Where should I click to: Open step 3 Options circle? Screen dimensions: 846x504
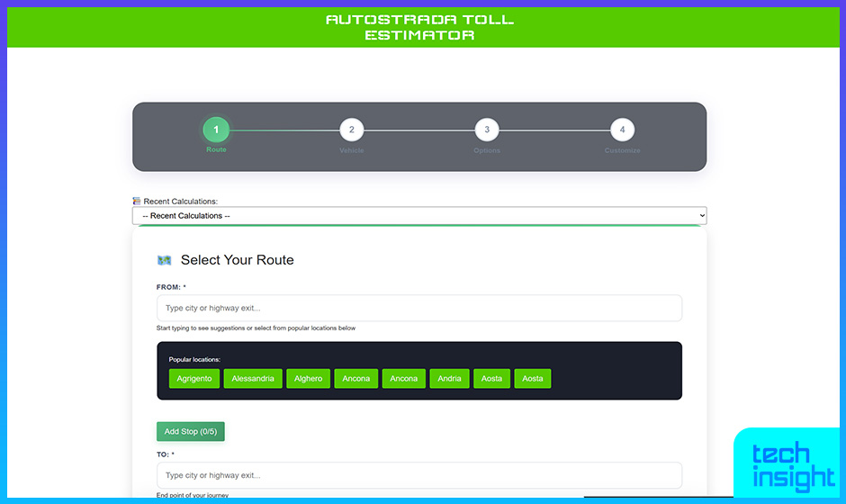(x=487, y=130)
